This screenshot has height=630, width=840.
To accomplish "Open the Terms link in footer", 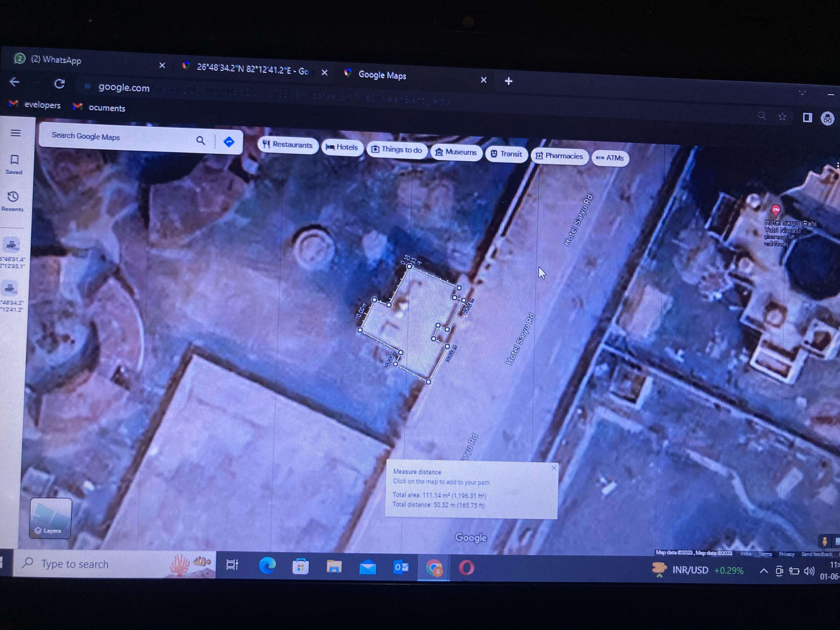I will click(x=765, y=554).
